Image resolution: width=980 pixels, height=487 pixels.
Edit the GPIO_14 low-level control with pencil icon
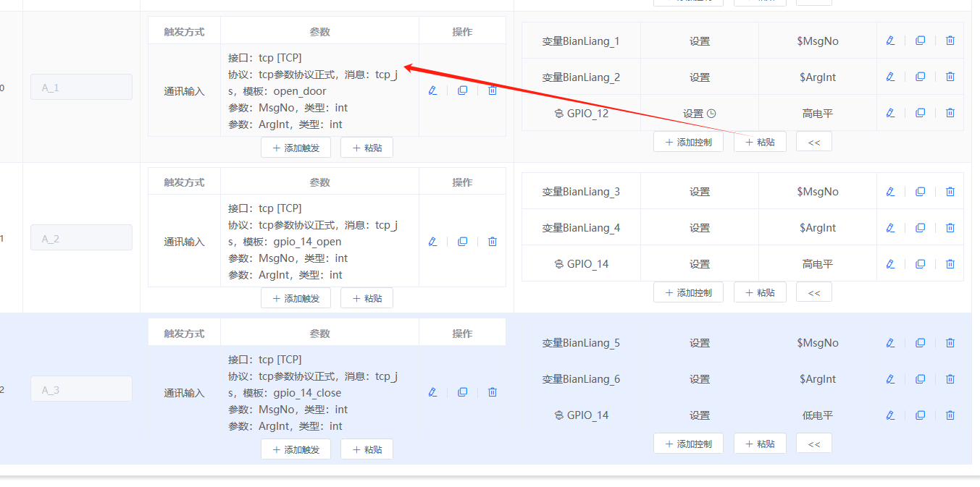click(x=890, y=415)
